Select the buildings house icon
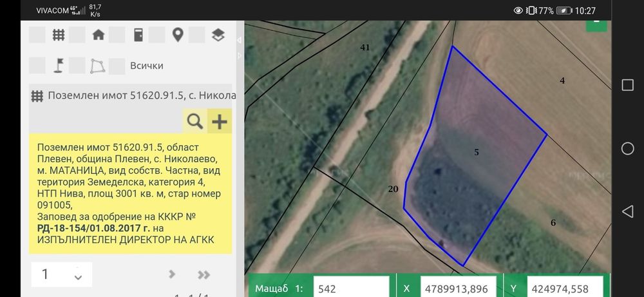 click(98, 35)
